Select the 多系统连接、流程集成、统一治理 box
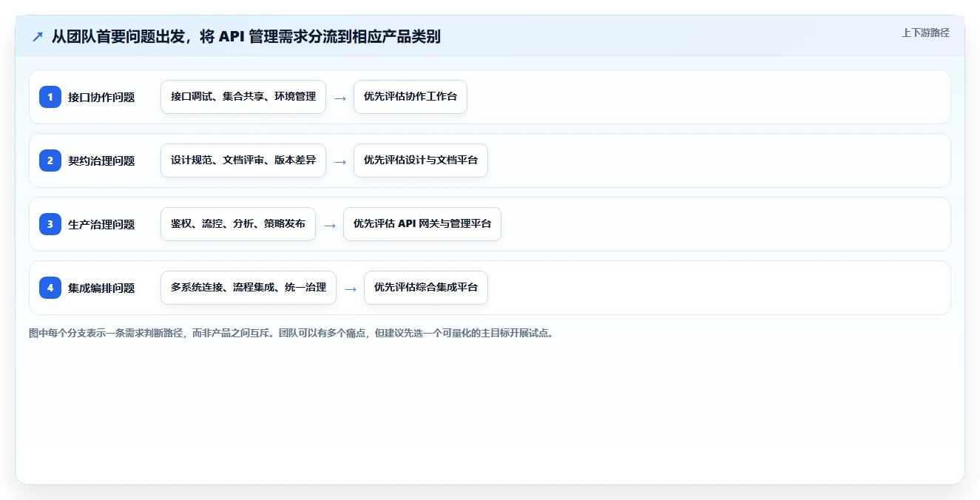 (249, 288)
